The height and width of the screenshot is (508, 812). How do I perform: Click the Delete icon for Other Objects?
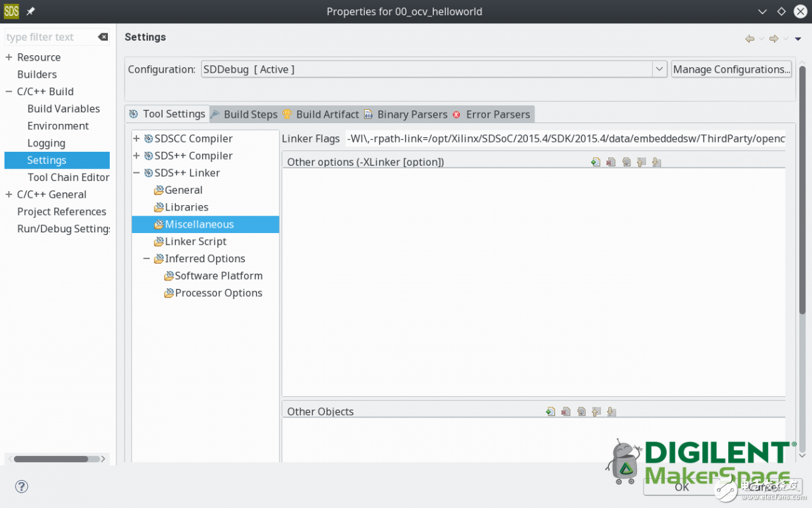point(566,411)
